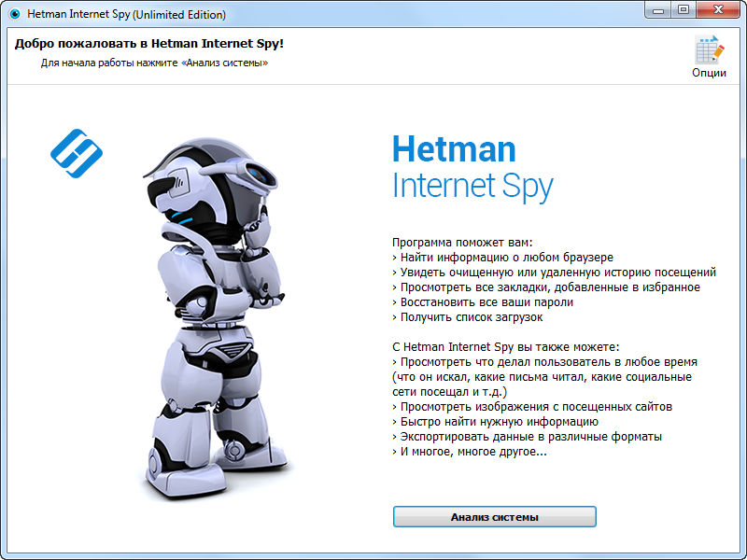747x560 pixels.
Task: Click the line "Получить список загрузок"
Action: click(471, 316)
